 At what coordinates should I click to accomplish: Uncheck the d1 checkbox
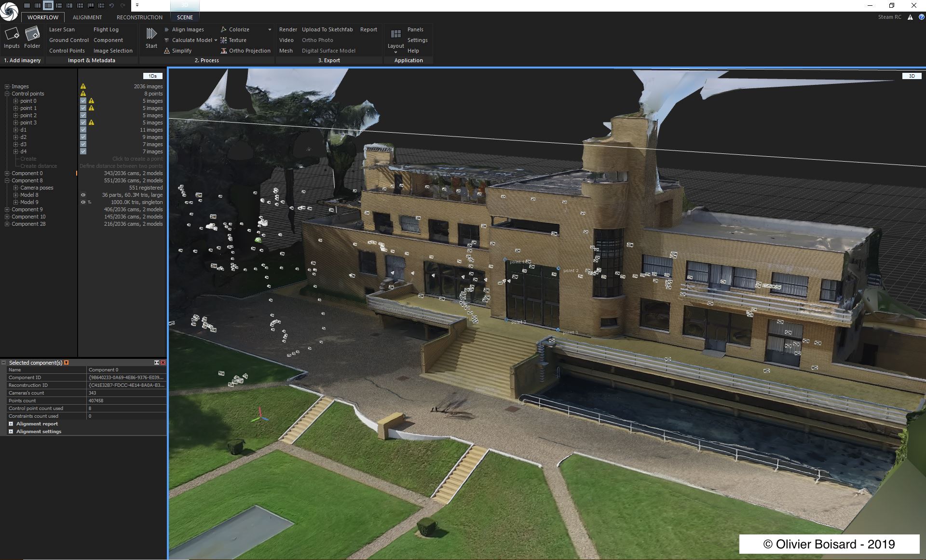(83, 130)
